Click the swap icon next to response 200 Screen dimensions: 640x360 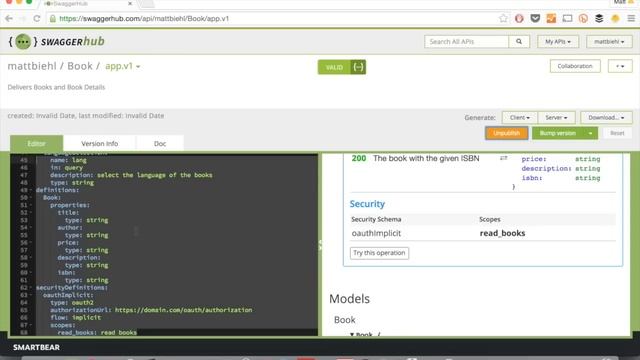[504, 158]
